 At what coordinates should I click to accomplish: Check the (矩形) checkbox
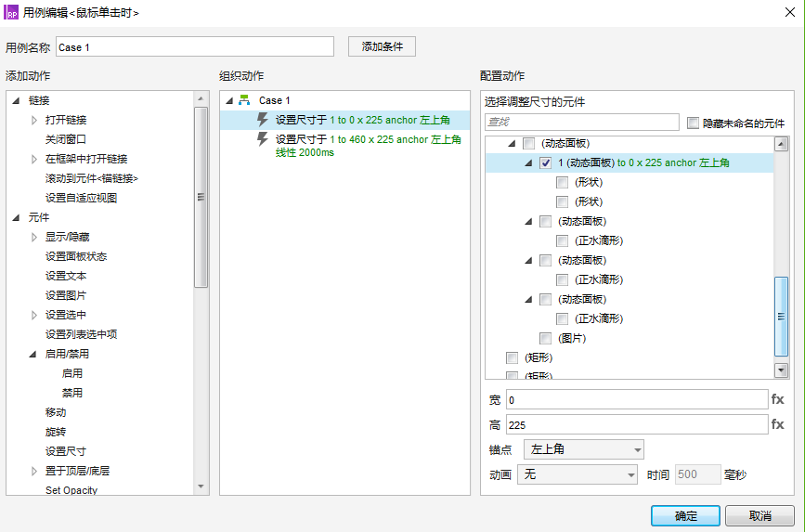pos(512,358)
